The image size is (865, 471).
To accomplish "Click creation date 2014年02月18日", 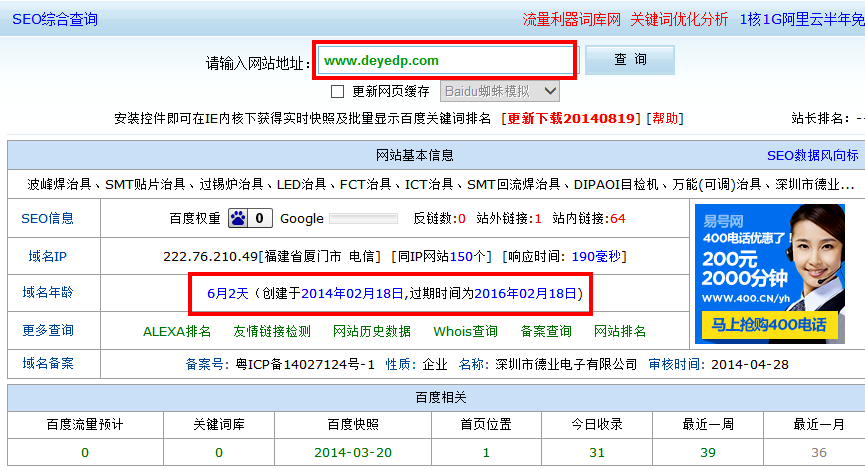I will (x=353, y=293).
